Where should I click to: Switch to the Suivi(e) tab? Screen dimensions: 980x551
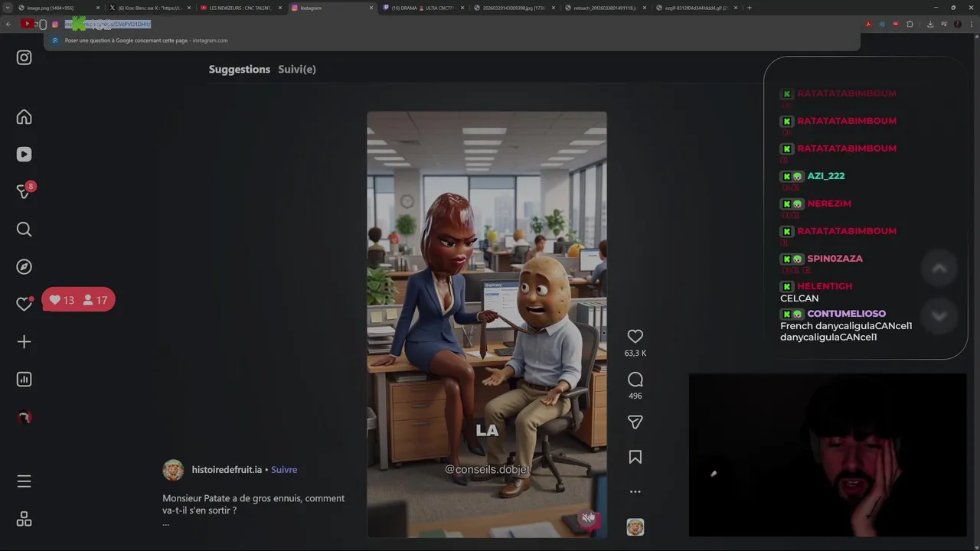click(x=297, y=69)
